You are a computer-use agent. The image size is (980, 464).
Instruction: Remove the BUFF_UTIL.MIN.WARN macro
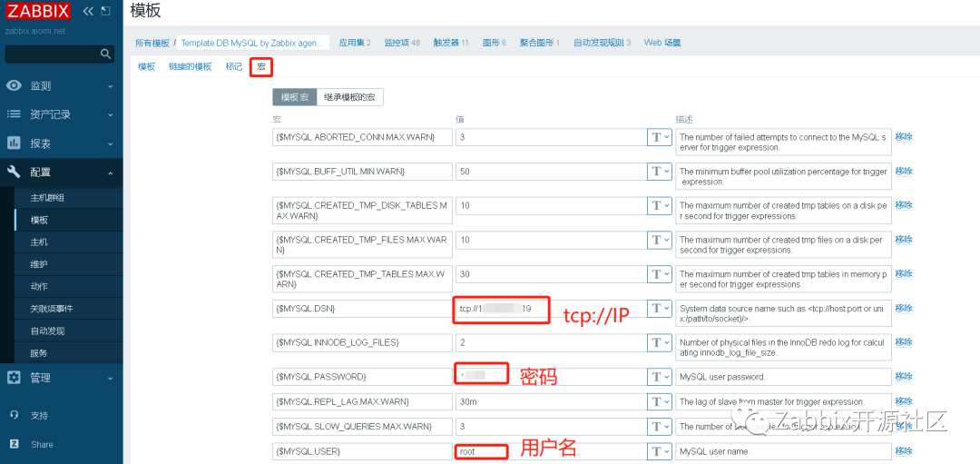[904, 171]
